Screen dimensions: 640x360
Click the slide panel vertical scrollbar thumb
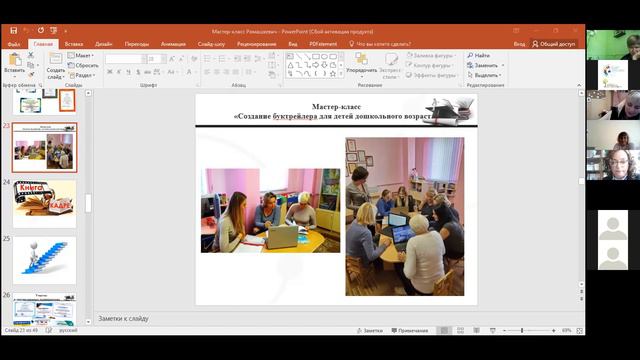[x=88, y=203]
